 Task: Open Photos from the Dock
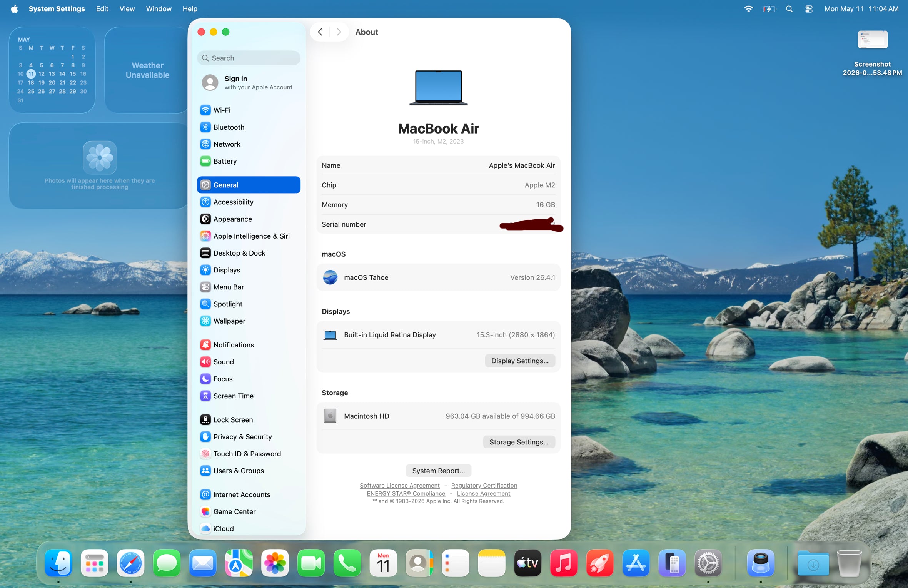coord(275,563)
